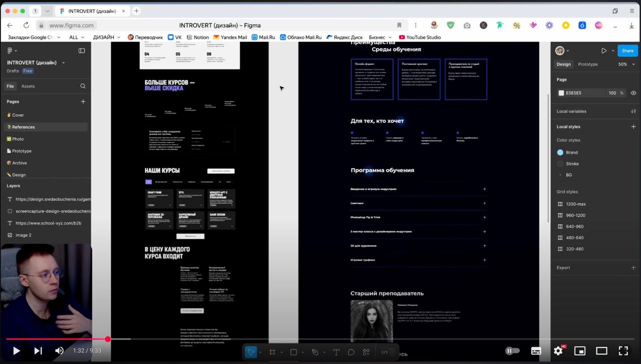Click the blue Share button

tap(627, 51)
